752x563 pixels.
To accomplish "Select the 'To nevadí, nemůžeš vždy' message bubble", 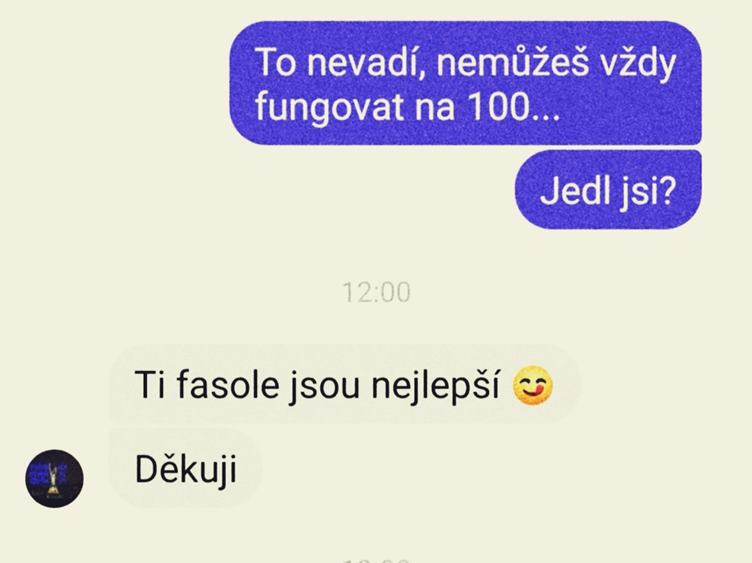I will point(465,83).
